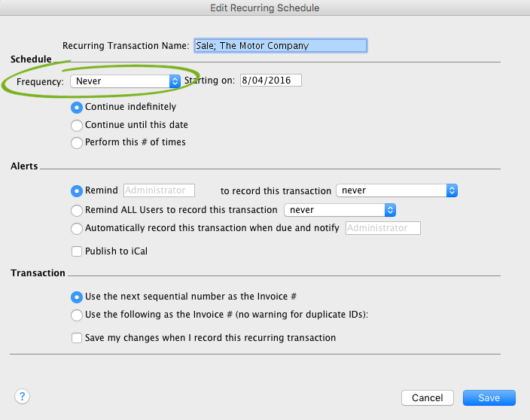Tick Save my changes when recording checkbox
This screenshot has width=530, height=420.
77,339
